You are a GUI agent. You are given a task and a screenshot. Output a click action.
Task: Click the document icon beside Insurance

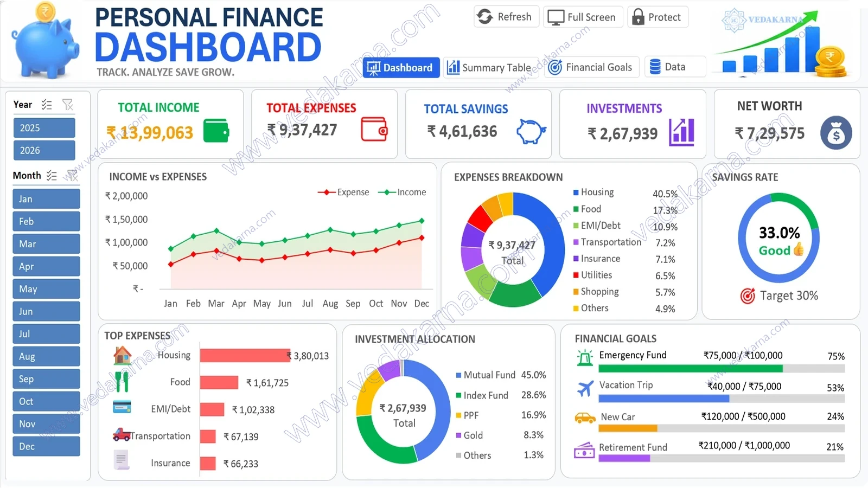point(121,460)
